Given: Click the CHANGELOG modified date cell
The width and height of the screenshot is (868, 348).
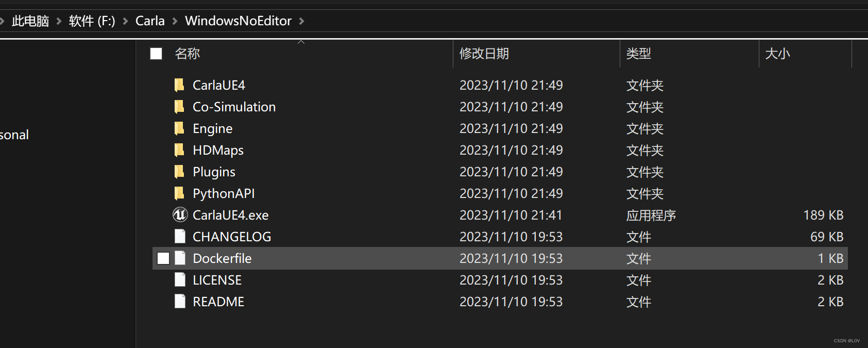Looking at the screenshot, I should [x=511, y=237].
